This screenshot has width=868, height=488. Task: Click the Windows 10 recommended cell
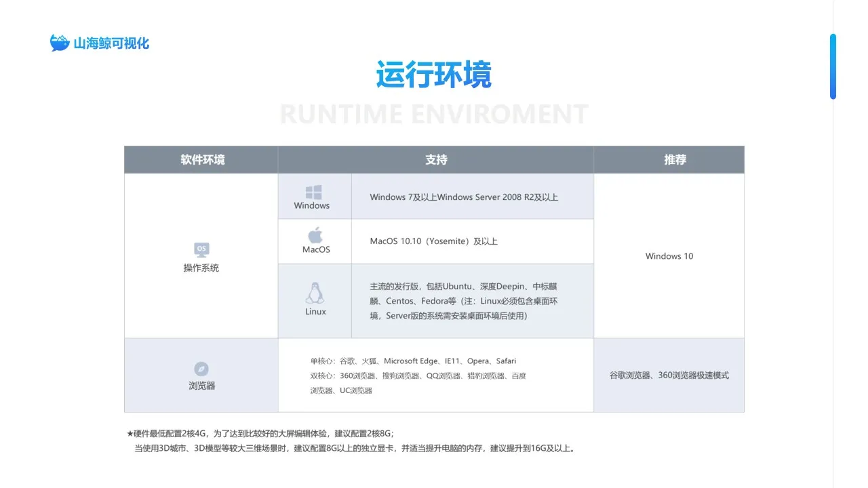click(669, 256)
